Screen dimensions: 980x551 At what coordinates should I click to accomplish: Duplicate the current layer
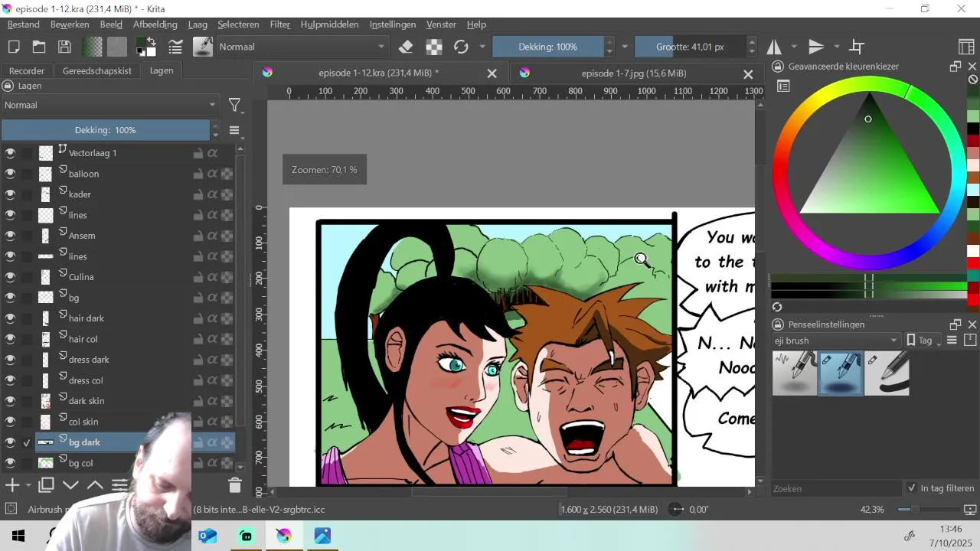[x=46, y=485]
